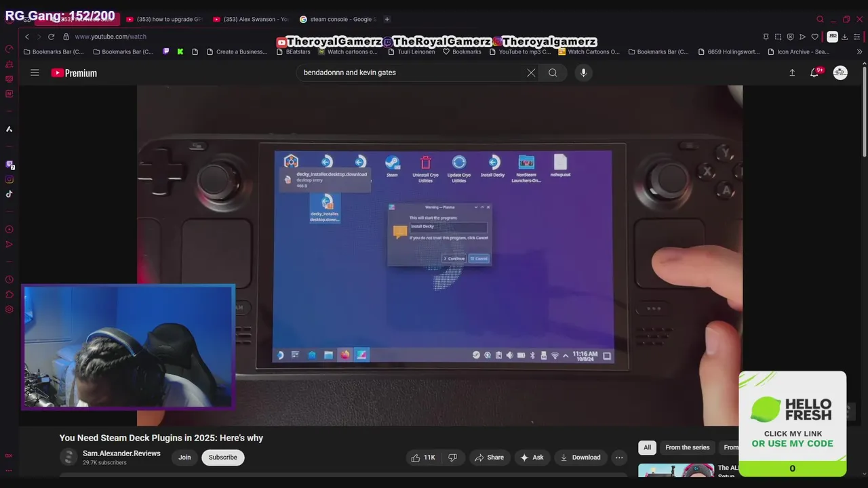Open the Extensions cube icon in sidebar

tap(9, 294)
